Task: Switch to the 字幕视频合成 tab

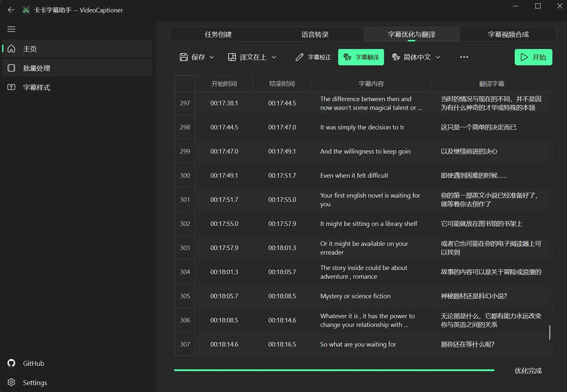Action: [508, 35]
